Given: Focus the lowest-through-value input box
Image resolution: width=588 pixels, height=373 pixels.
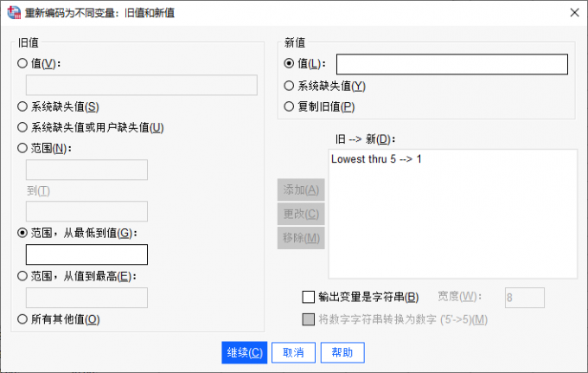Looking at the screenshot, I should (x=86, y=254).
